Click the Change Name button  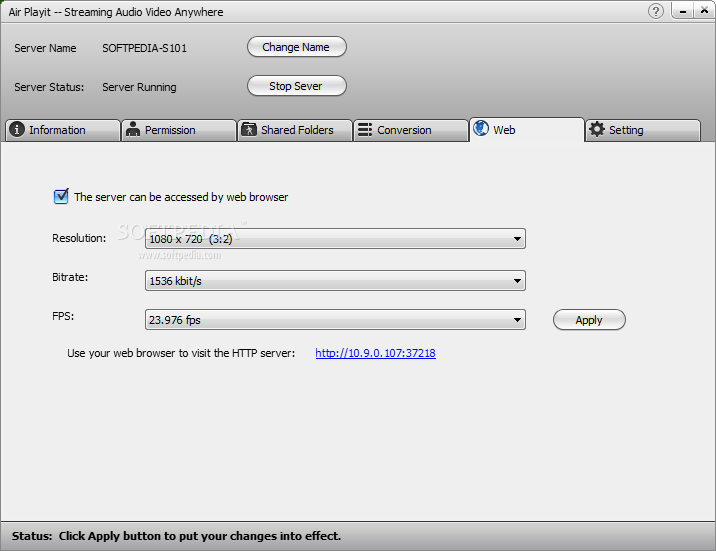point(297,47)
